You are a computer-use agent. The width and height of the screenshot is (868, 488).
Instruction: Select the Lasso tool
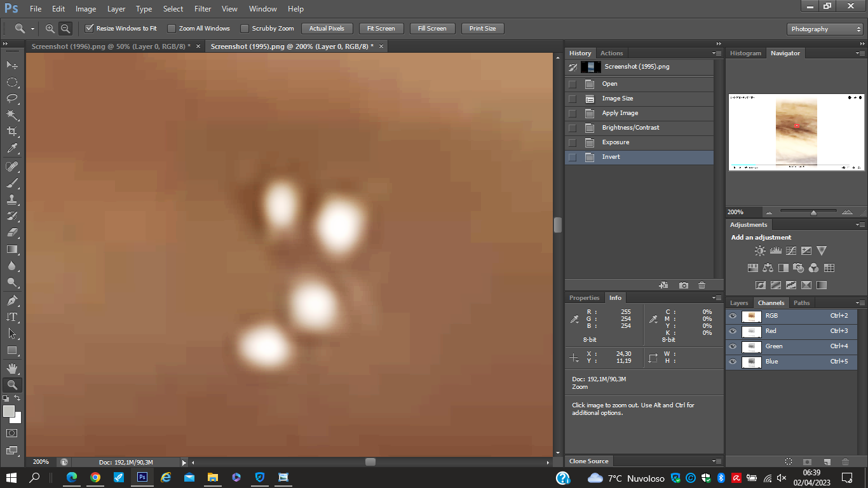12,98
